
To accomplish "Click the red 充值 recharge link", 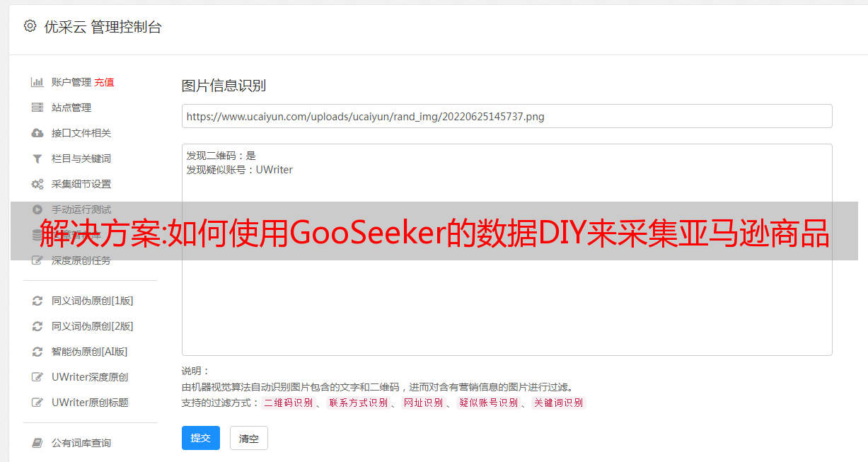I will [104, 82].
